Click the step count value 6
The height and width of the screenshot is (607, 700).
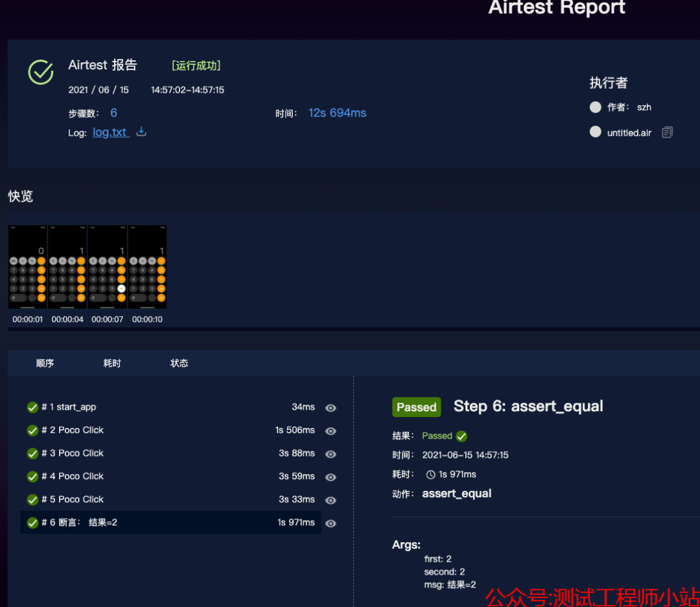coord(113,113)
